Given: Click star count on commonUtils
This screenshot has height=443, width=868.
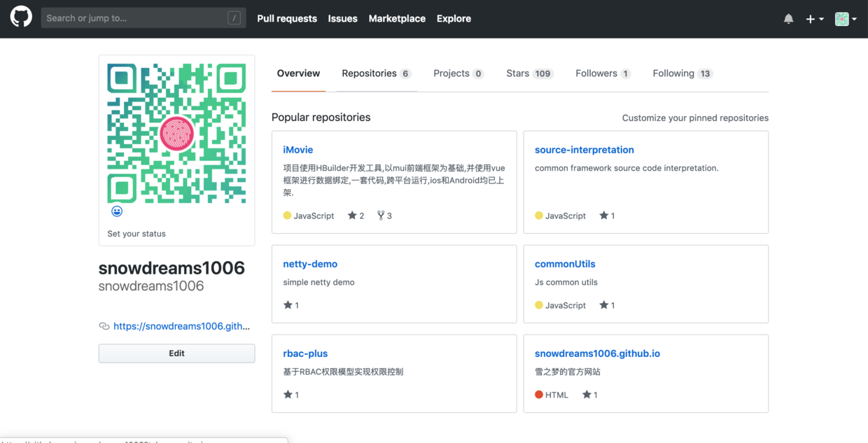Looking at the screenshot, I should coord(607,305).
